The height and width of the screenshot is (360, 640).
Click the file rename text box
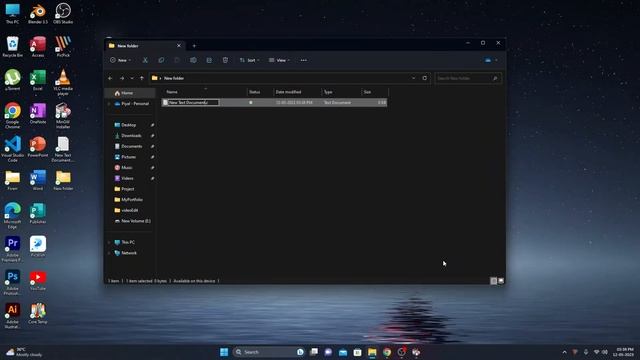click(194, 102)
